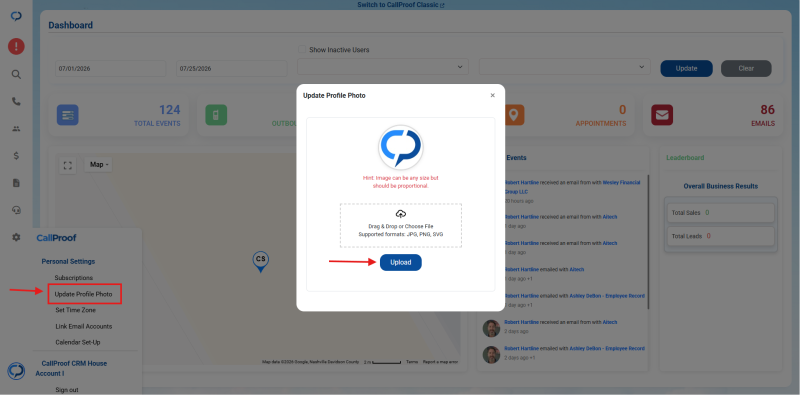The image size is (800, 395).
Task: Click the 07/01/2026 start date field
Action: click(111, 68)
